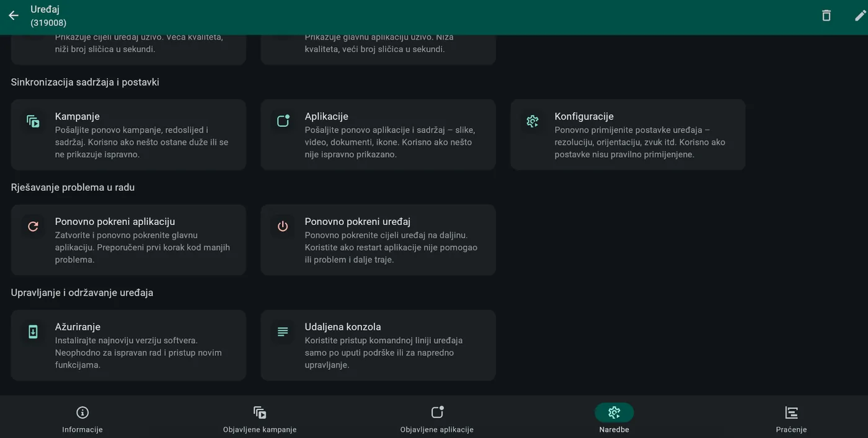Delete device with the trash icon
The image size is (868, 438).
point(826,15)
